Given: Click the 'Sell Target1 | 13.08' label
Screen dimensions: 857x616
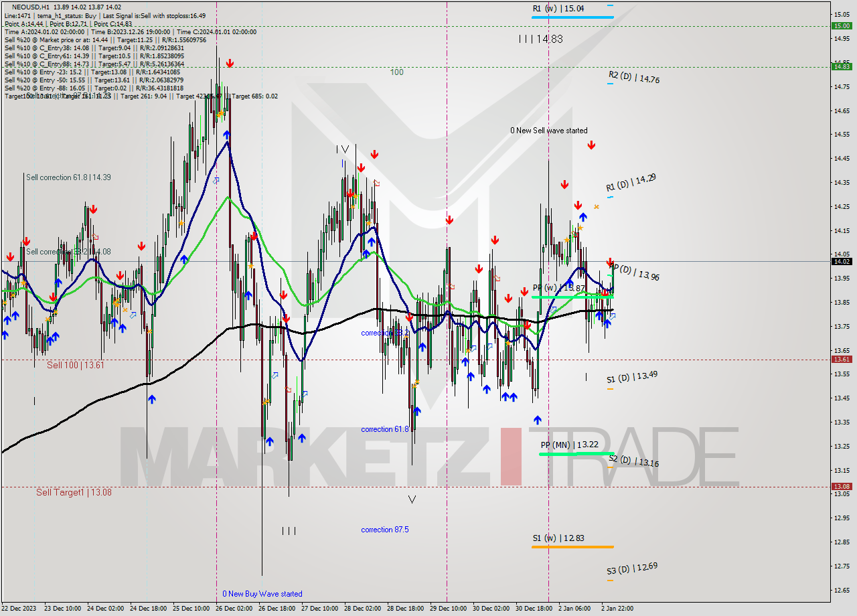Looking at the screenshot, I should coord(74,492).
